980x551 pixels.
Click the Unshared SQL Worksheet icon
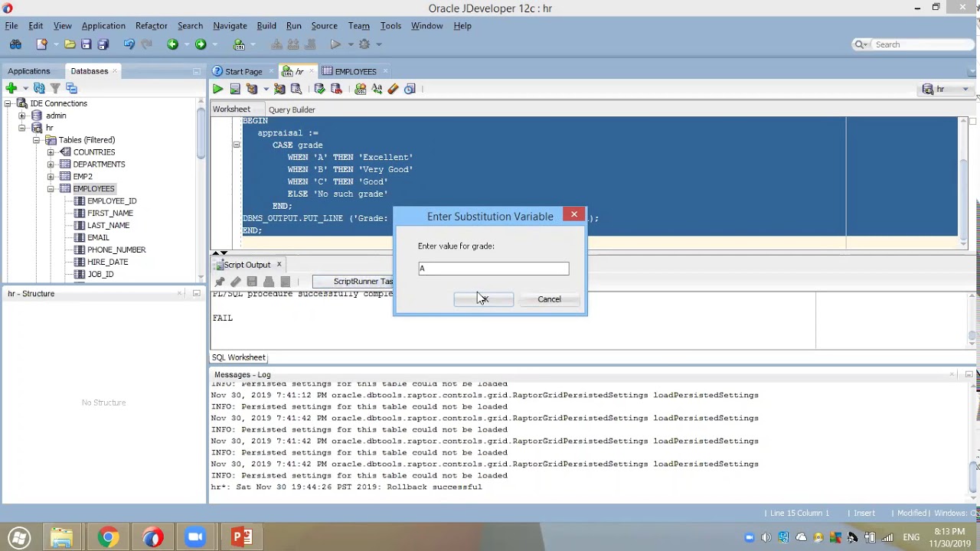click(360, 90)
